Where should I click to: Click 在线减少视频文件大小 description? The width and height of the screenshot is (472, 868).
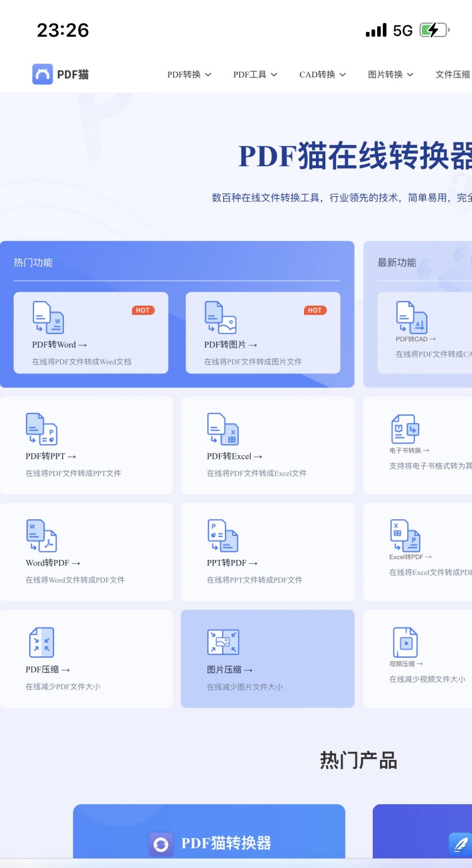(x=427, y=679)
